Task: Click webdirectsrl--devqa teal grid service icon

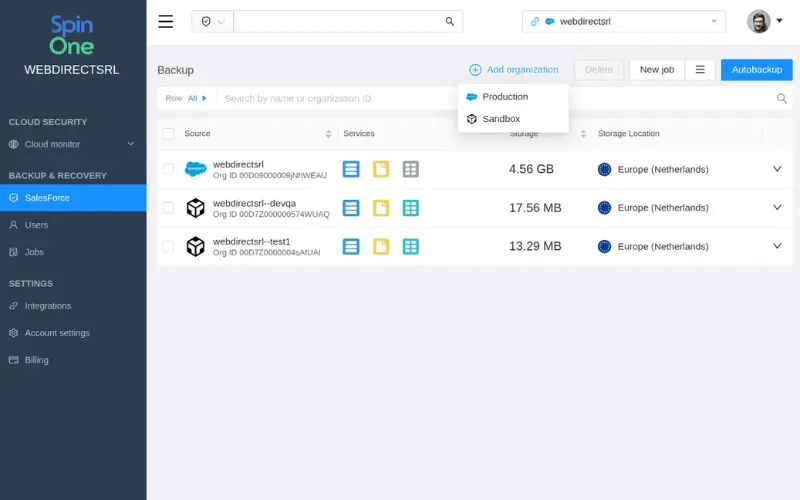Action: tap(411, 208)
